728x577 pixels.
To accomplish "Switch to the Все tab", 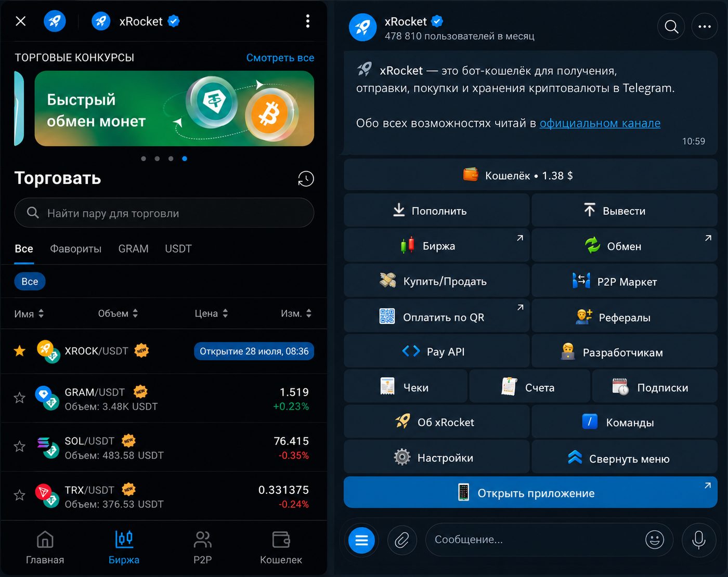I will click(24, 249).
